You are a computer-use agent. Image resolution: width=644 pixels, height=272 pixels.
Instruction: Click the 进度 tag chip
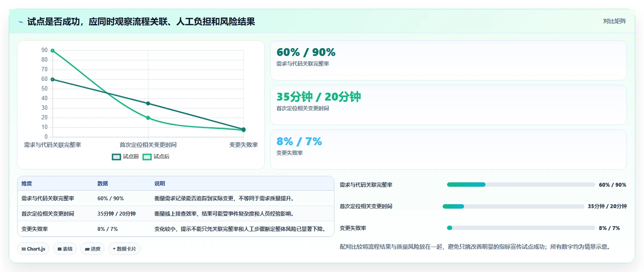tap(92, 249)
